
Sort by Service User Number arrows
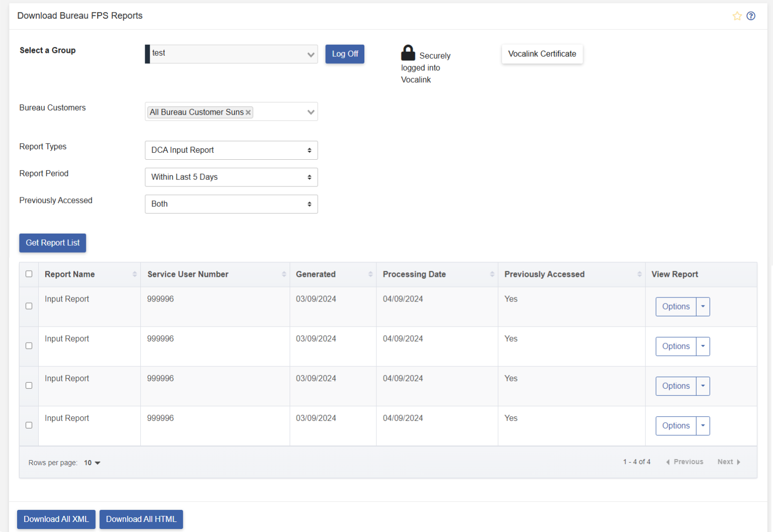(284, 274)
